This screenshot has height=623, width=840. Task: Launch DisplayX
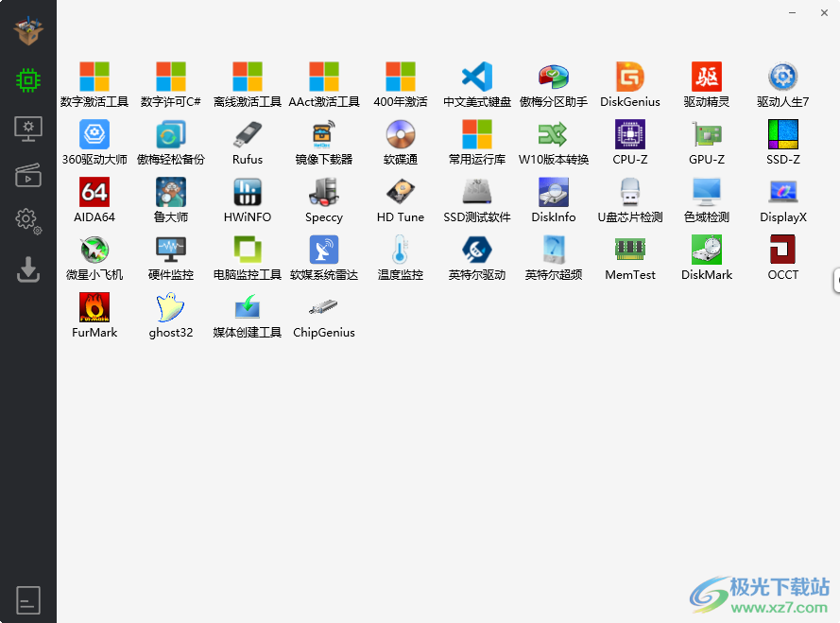(783, 192)
